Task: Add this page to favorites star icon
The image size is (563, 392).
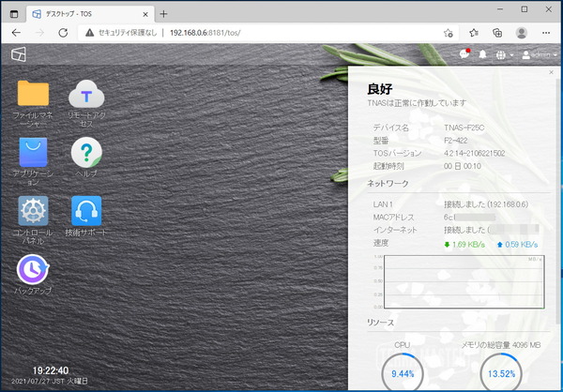Action: point(449,32)
